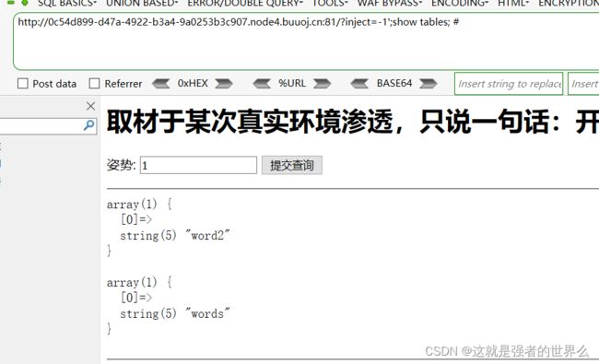Click into the HackBar URL text area
Viewport: 599px width, 364px height.
(306, 41)
